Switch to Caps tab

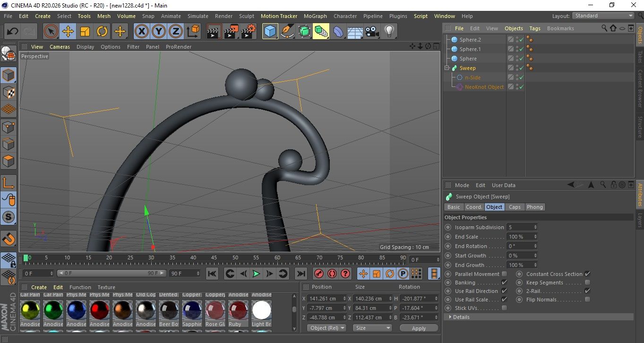(515, 207)
